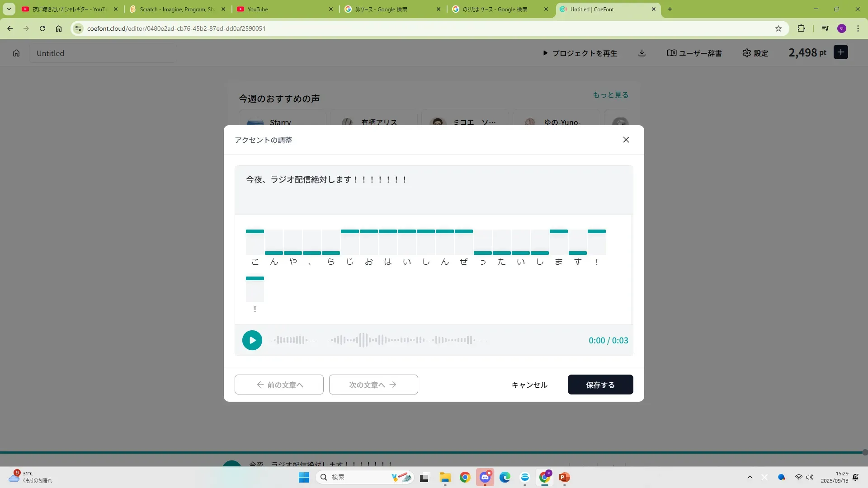Click the 保存する save button
This screenshot has width=868, height=488.
pos(600,385)
